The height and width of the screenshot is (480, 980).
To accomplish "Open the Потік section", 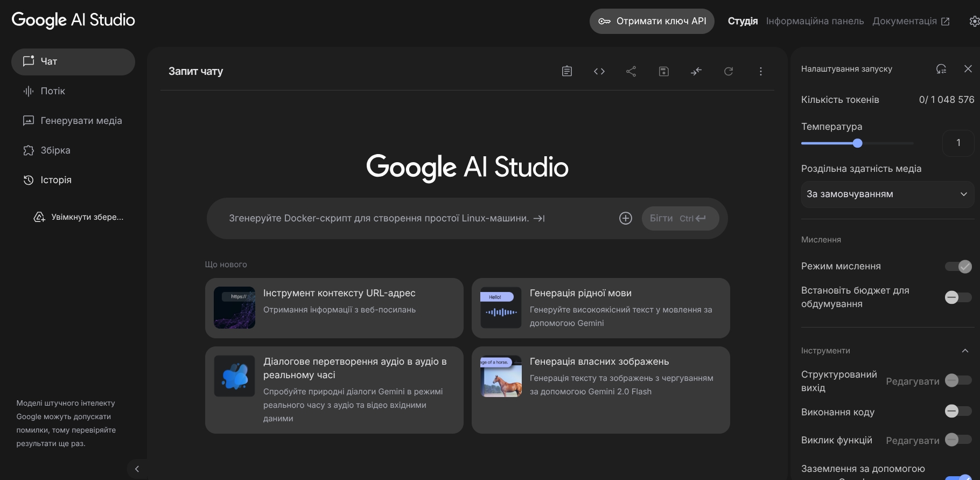I will pyautogui.click(x=73, y=91).
